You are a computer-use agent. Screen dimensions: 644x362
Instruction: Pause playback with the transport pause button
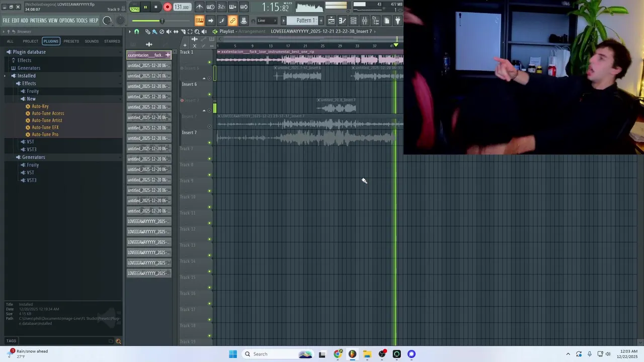tap(145, 7)
